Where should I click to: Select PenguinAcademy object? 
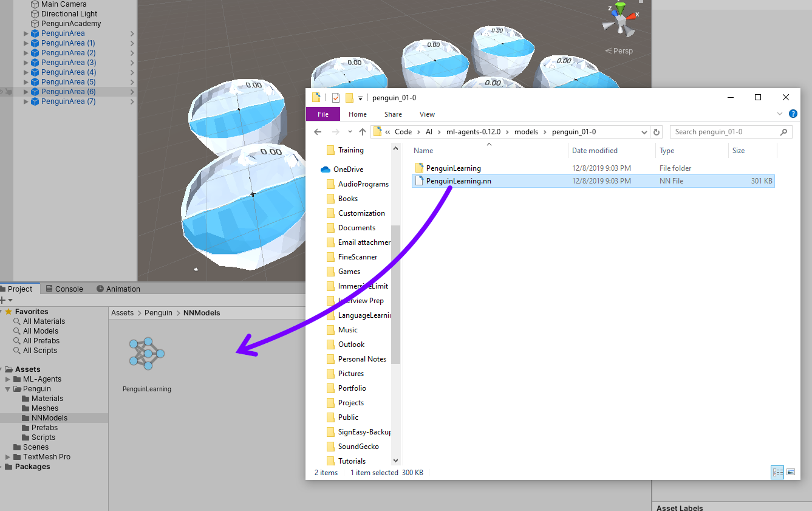point(71,24)
